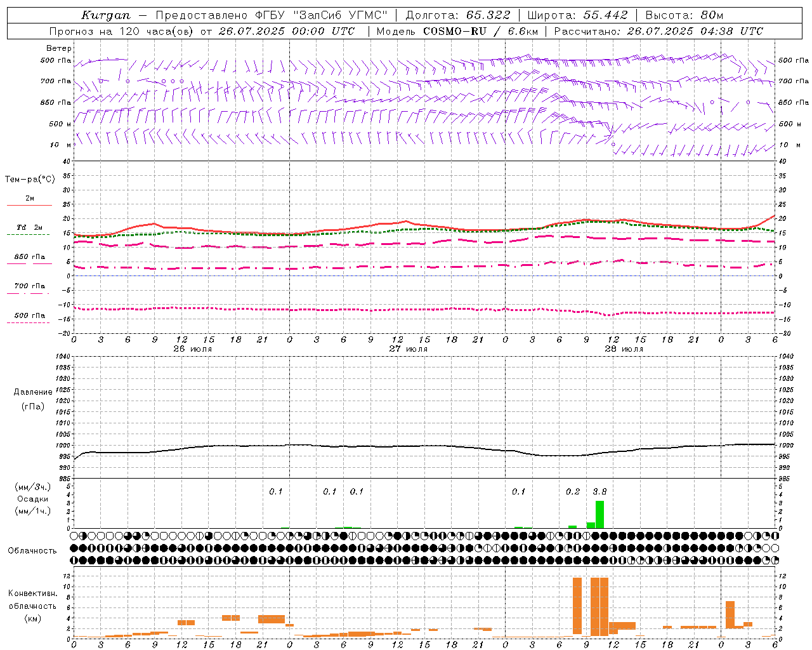
Task: Click the 'Ветер' wind panel label
Action: pyautogui.click(x=58, y=48)
